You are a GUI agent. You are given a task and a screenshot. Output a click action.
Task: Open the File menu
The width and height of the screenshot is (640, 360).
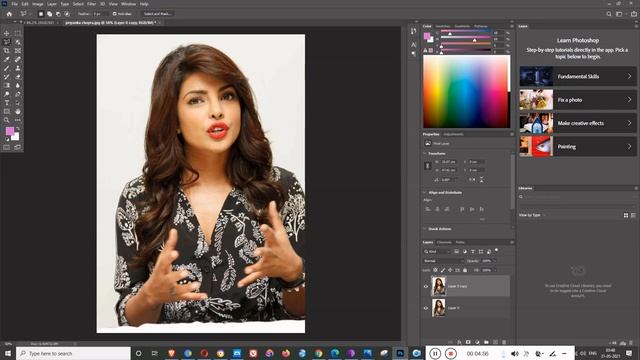(x=15, y=4)
